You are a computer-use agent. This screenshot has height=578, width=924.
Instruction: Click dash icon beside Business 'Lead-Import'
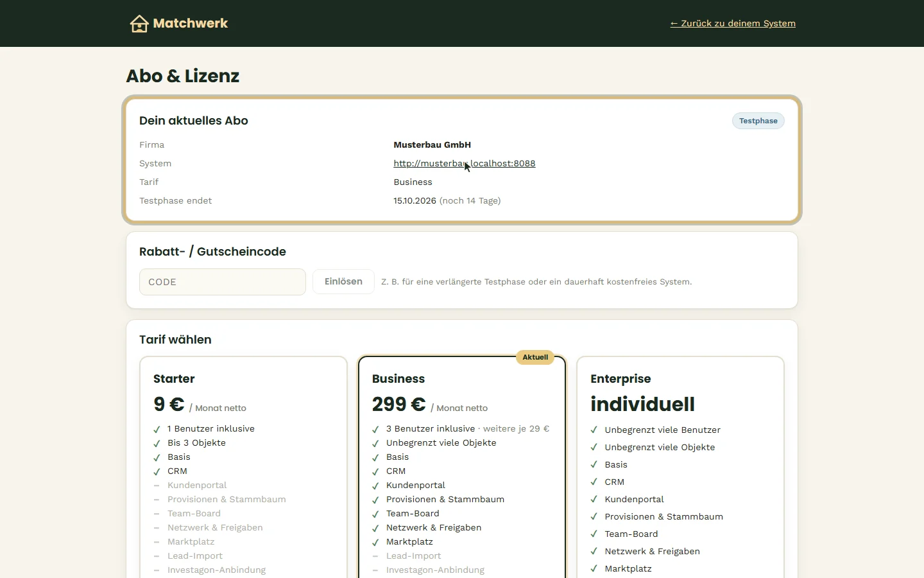(x=375, y=556)
